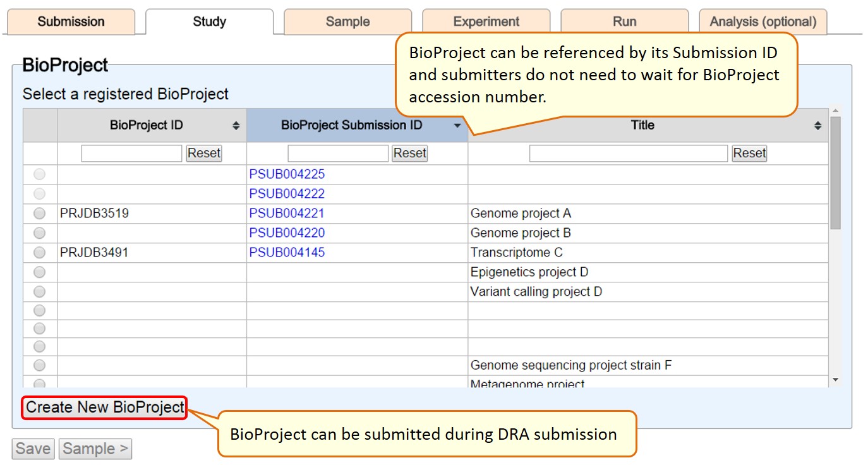Go to the Experiment tab
The width and height of the screenshot is (868, 465).
[486, 22]
